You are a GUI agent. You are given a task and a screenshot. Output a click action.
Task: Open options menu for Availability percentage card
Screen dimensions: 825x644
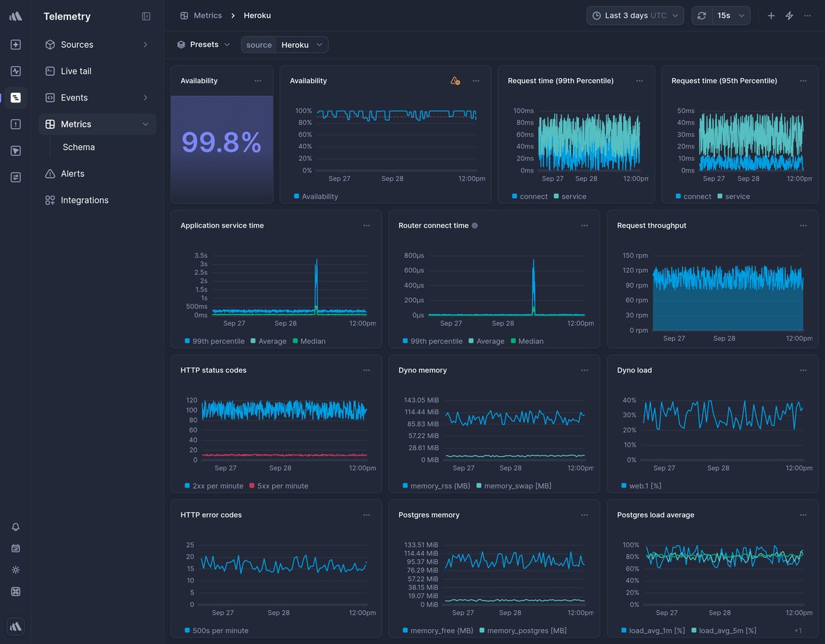[257, 81]
